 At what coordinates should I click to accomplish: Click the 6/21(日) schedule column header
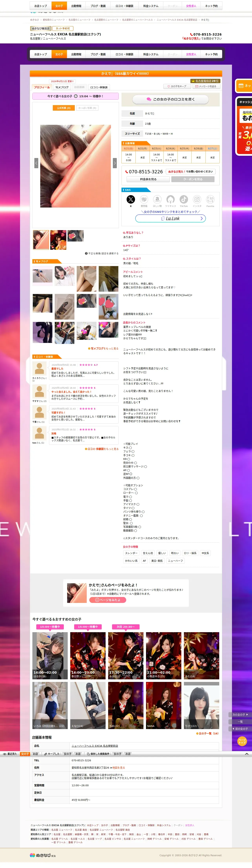[129, 148]
